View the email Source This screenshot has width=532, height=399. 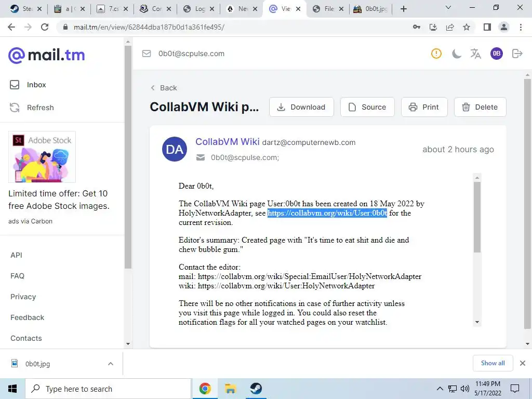click(x=367, y=107)
